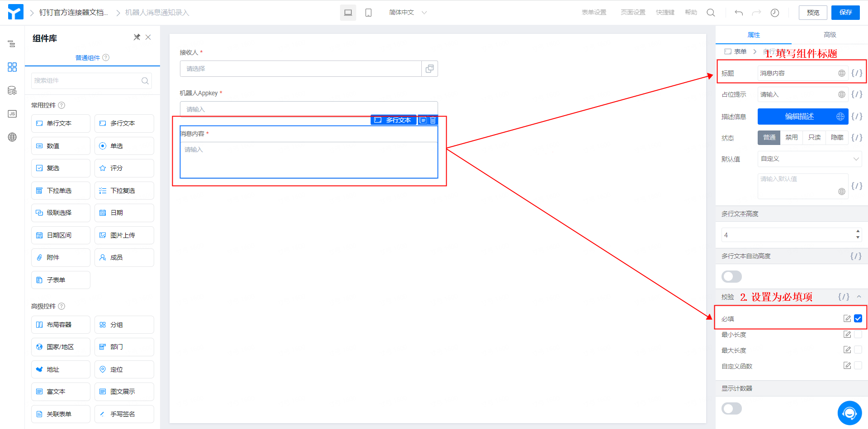
Task: Uncheck the 必填 required checkbox
Action: (x=858, y=318)
